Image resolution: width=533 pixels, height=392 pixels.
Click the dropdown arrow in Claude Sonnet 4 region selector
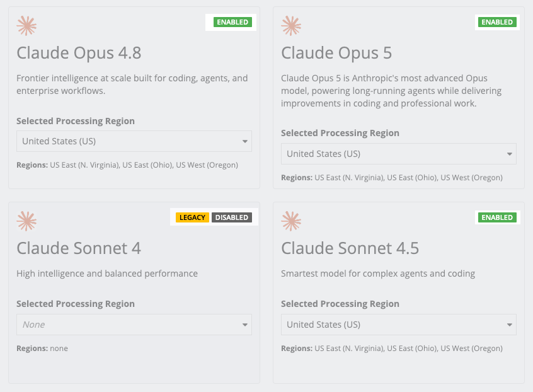[244, 325]
